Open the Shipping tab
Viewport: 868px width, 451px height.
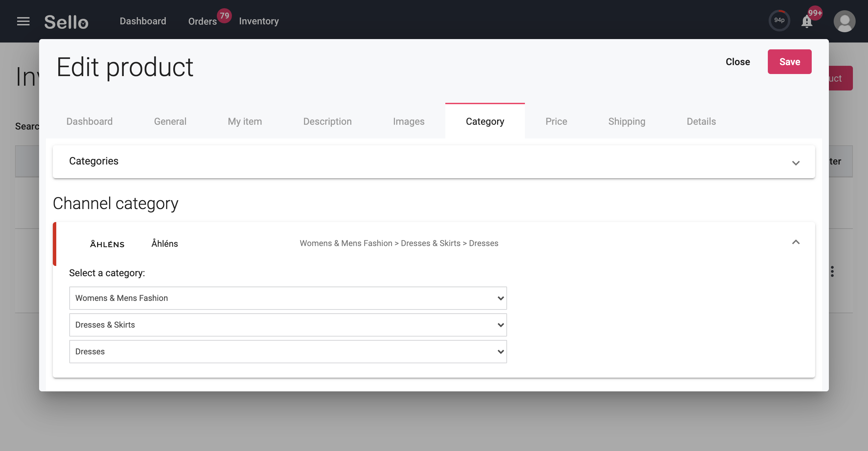click(x=627, y=121)
